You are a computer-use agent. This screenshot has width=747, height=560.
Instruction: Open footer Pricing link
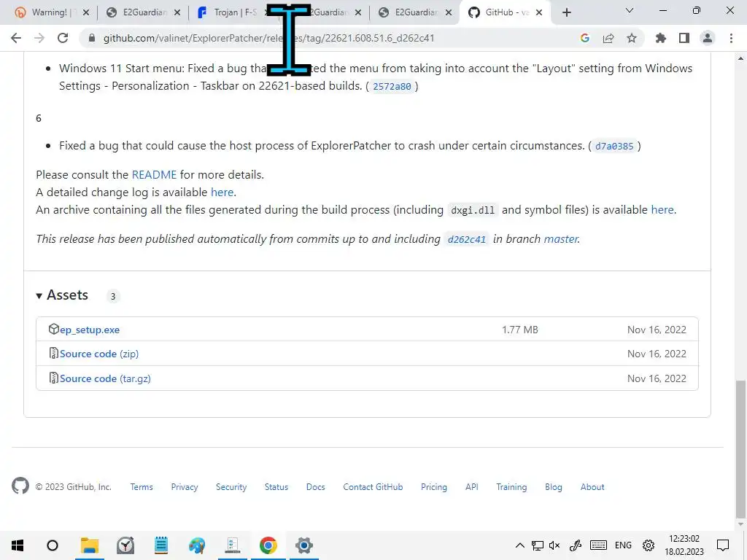pos(434,487)
